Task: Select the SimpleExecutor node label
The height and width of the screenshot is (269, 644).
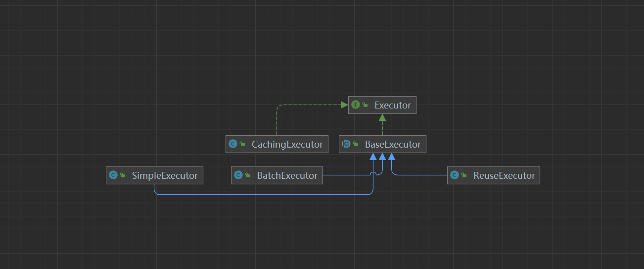Action: tap(165, 175)
